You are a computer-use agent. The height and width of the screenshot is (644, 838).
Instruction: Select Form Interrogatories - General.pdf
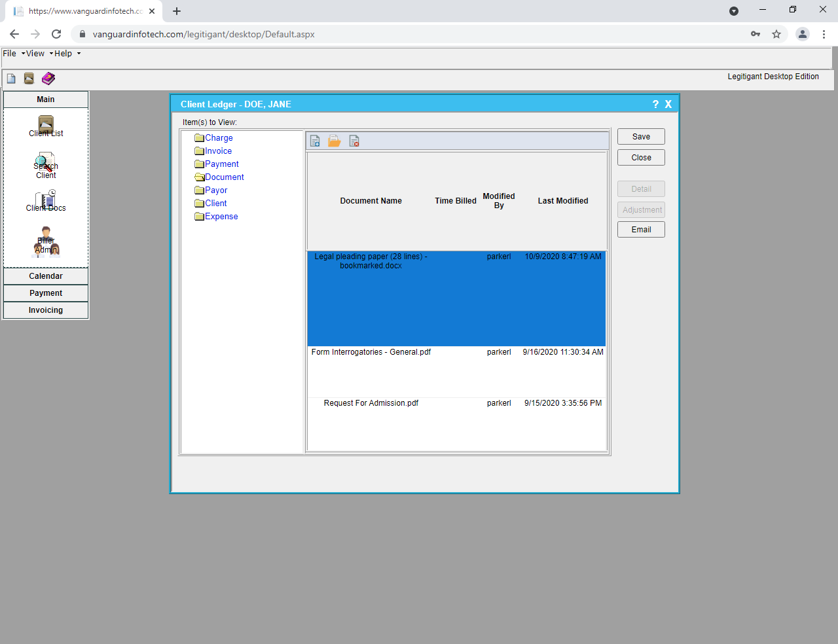pos(371,351)
